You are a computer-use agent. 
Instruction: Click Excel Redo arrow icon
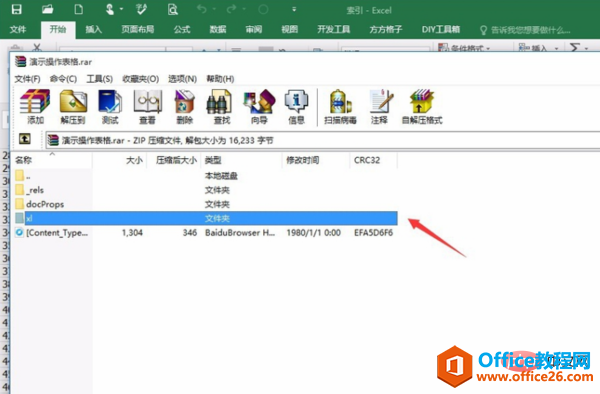point(232,9)
